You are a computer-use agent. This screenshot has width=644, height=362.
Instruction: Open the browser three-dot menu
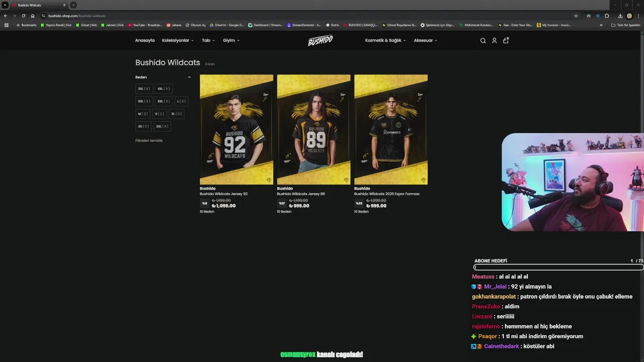[638, 16]
